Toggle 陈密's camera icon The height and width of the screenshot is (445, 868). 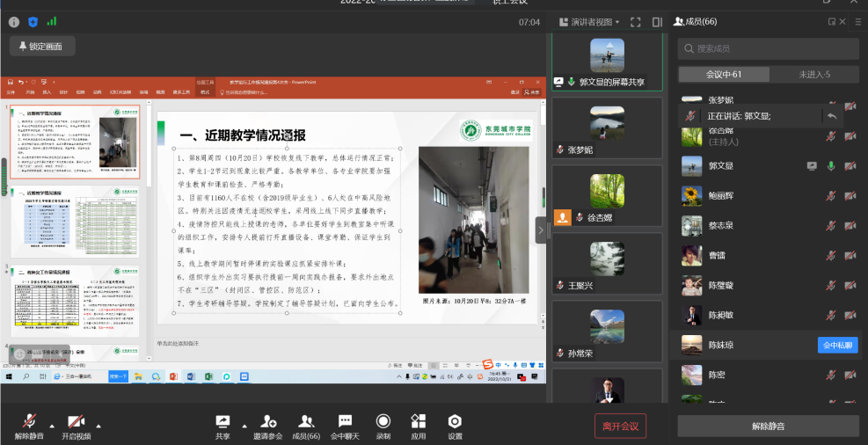click(850, 375)
